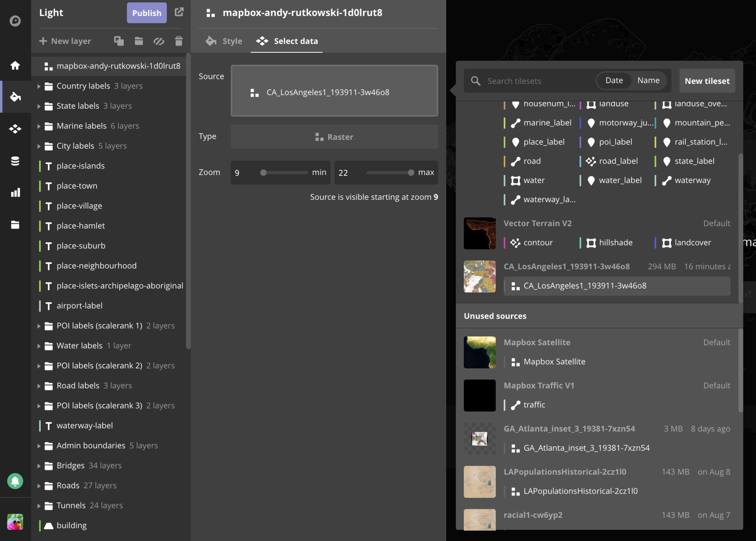Select the airport-label layer
Viewport: 756px width, 541px height.
108,306
